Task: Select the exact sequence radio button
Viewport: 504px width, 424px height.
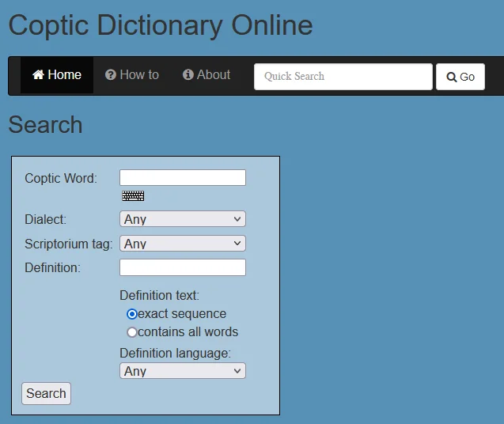Action: click(132, 314)
